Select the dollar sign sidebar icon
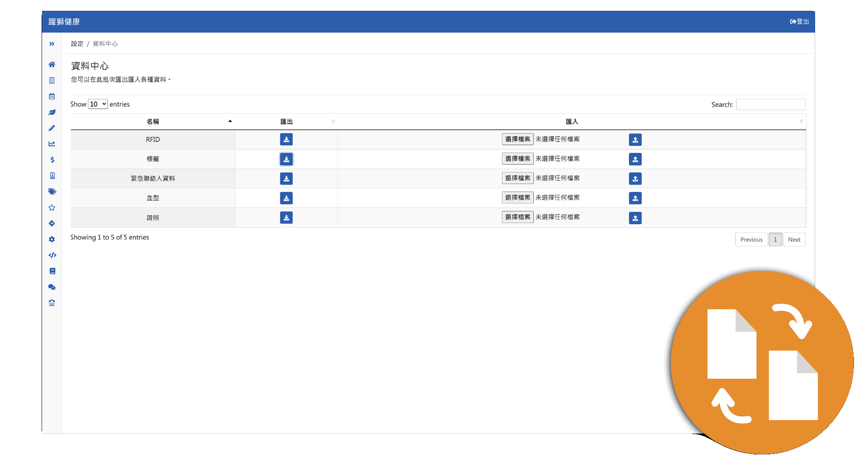This screenshot has width=868, height=463. pos(52,160)
